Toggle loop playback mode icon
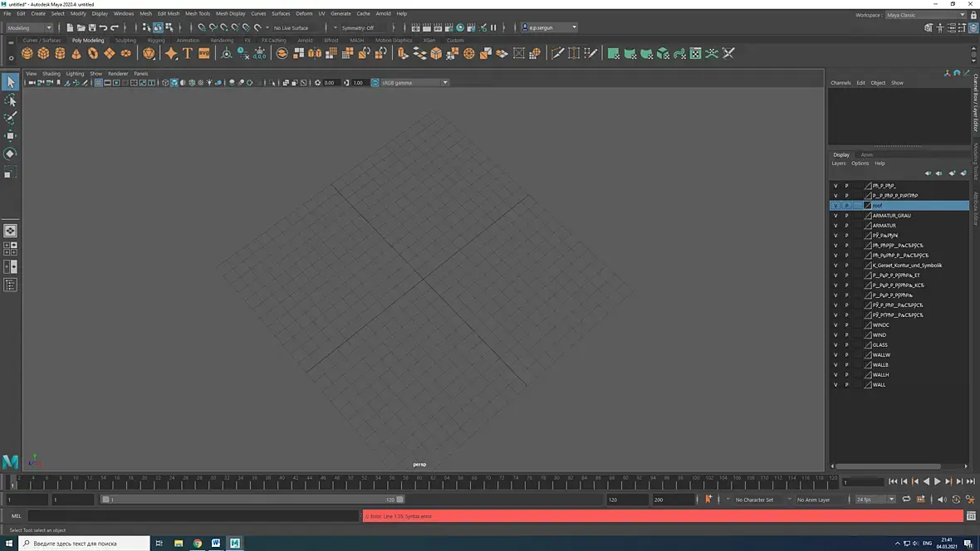 (906, 500)
